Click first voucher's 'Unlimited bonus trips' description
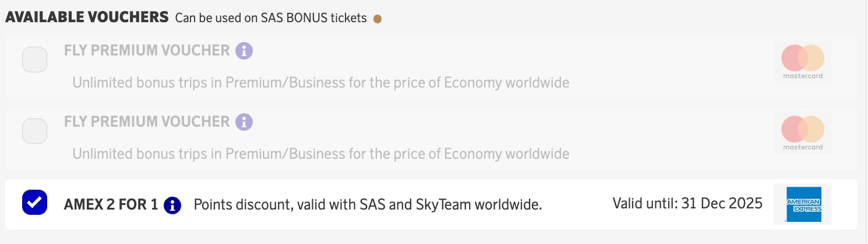The image size is (868, 244). tap(320, 82)
